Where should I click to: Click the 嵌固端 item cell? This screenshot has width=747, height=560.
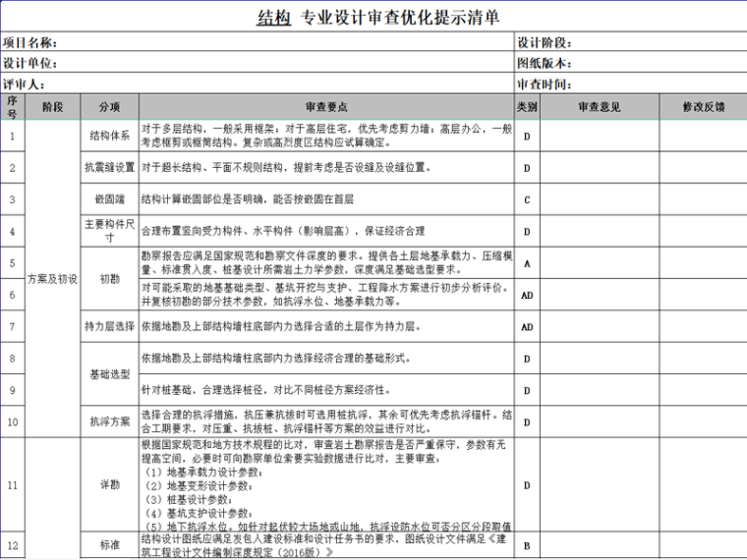click(x=109, y=199)
